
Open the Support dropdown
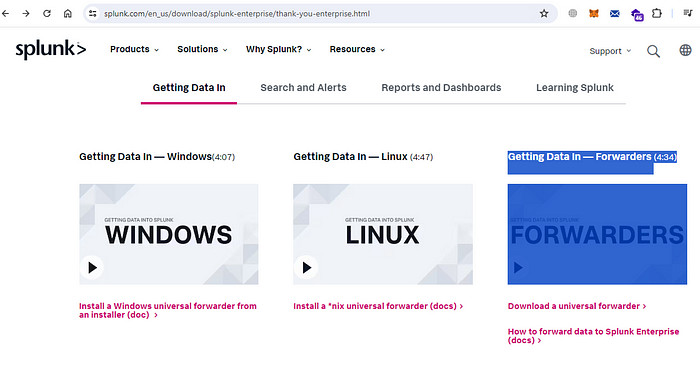pyautogui.click(x=610, y=51)
